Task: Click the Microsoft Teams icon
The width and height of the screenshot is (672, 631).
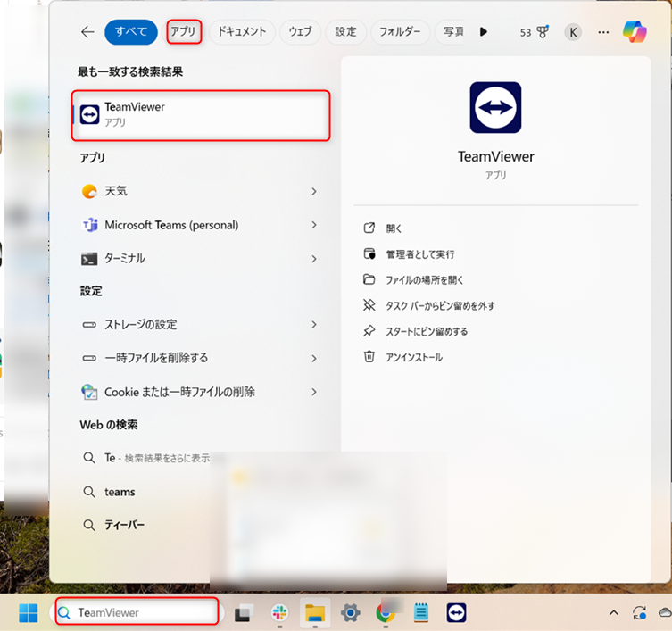Action: (89, 225)
